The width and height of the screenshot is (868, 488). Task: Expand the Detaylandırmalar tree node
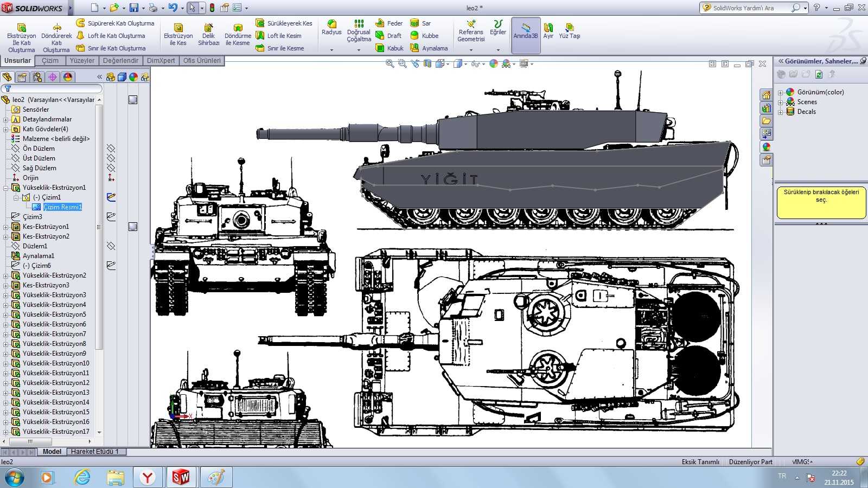point(6,119)
